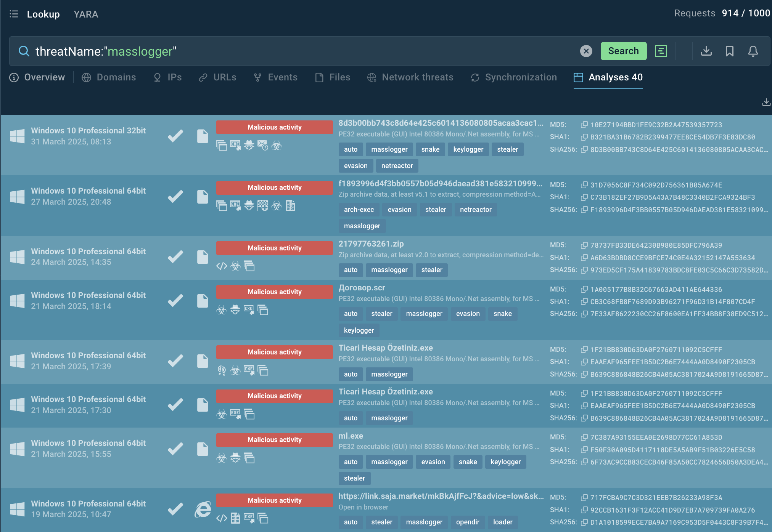Click the question-head icon in 17:39 row
Viewport: 772px width, 532px height.
(222, 370)
